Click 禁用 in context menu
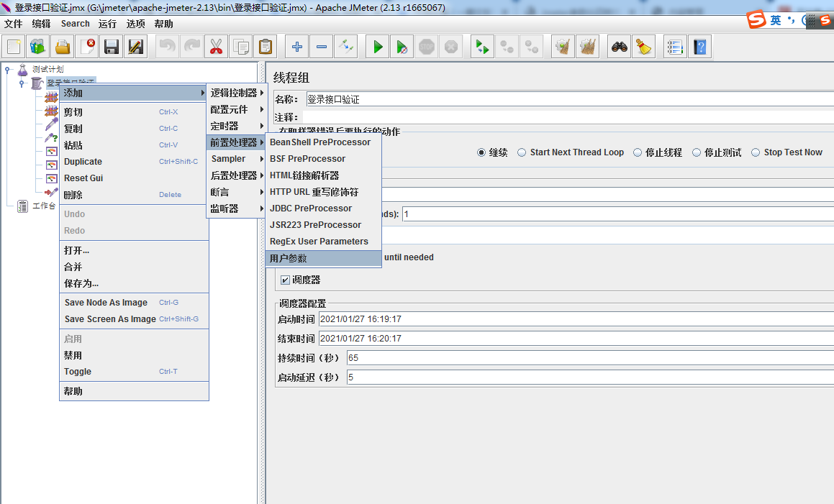Image resolution: width=834 pixels, height=504 pixels. coord(134,356)
